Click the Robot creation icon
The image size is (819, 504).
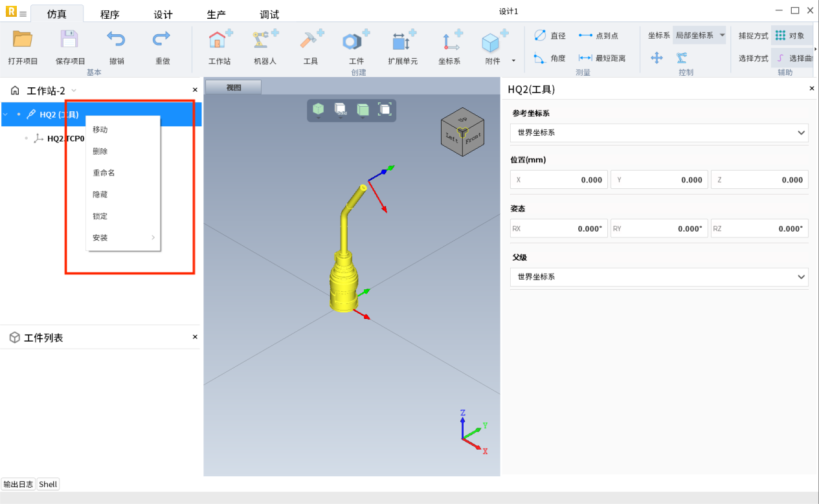(x=265, y=41)
